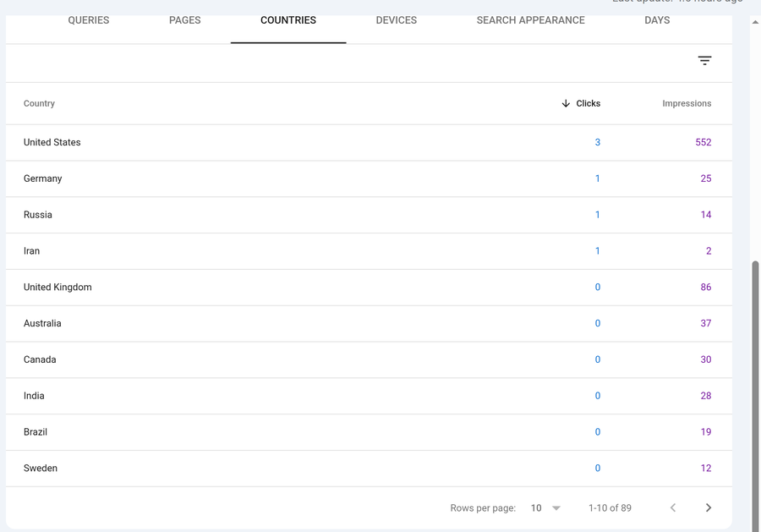Sort table by Impressions column header
Screen dimensions: 761x532
[x=687, y=103]
